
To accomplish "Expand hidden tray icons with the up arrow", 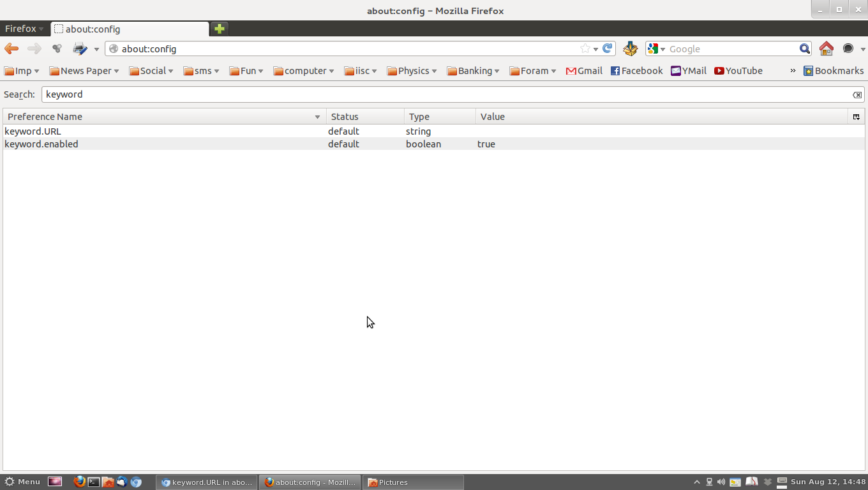I will 697,482.
